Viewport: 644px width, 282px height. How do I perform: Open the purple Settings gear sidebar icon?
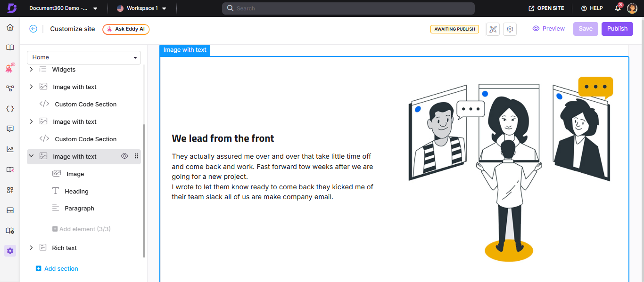[10, 251]
